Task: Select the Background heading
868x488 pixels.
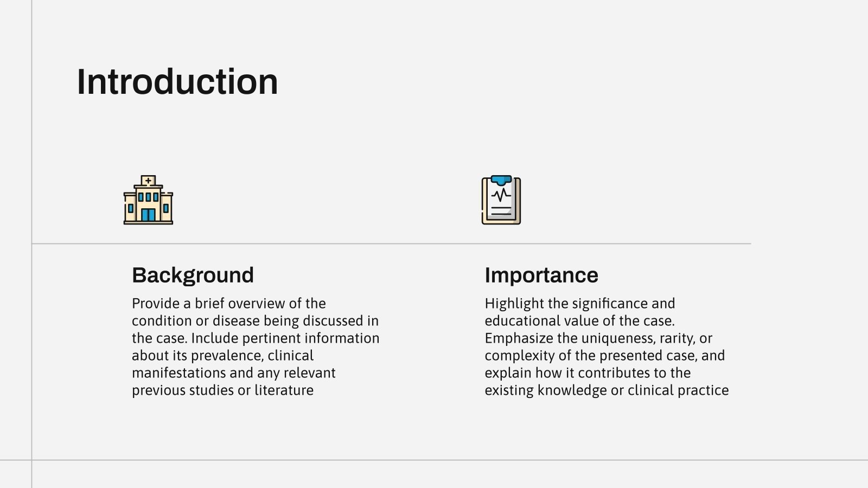Action: coord(193,275)
